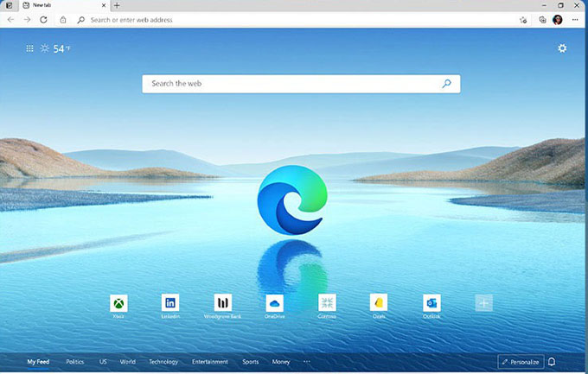Screen dimensions: 588x374
Task: Open the notifications bell
Action: 552,362
